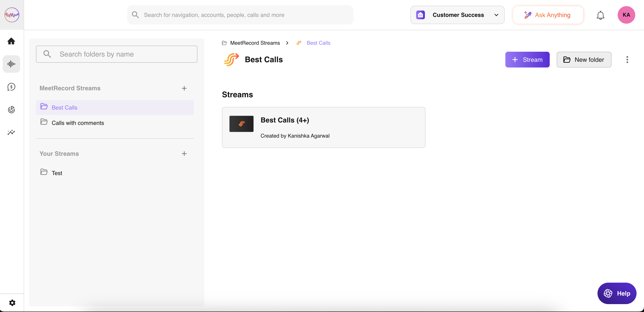Select the Calls with comments folder
644x312 pixels.
[78, 123]
